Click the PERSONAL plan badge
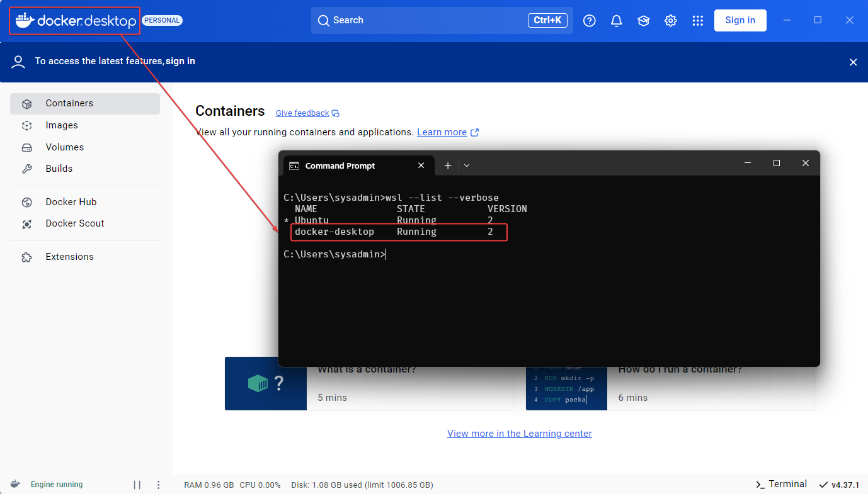This screenshot has width=868, height=494. pos(163,20)
